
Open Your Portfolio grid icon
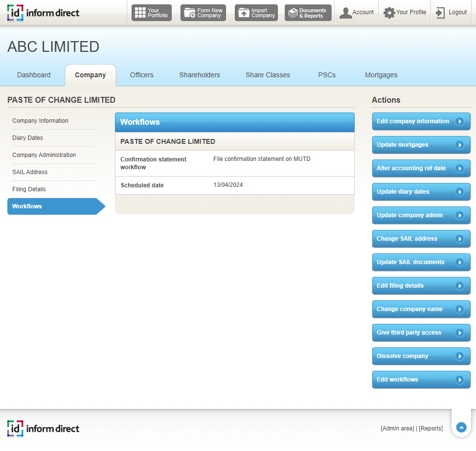tap(140, 13)
